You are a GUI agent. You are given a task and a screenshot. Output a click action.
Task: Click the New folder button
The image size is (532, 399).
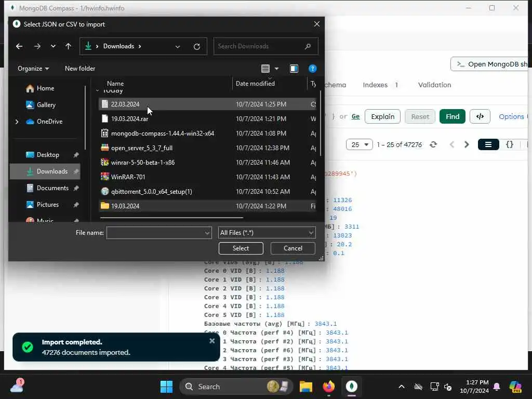pyautogui.click(x=80, y=69)
